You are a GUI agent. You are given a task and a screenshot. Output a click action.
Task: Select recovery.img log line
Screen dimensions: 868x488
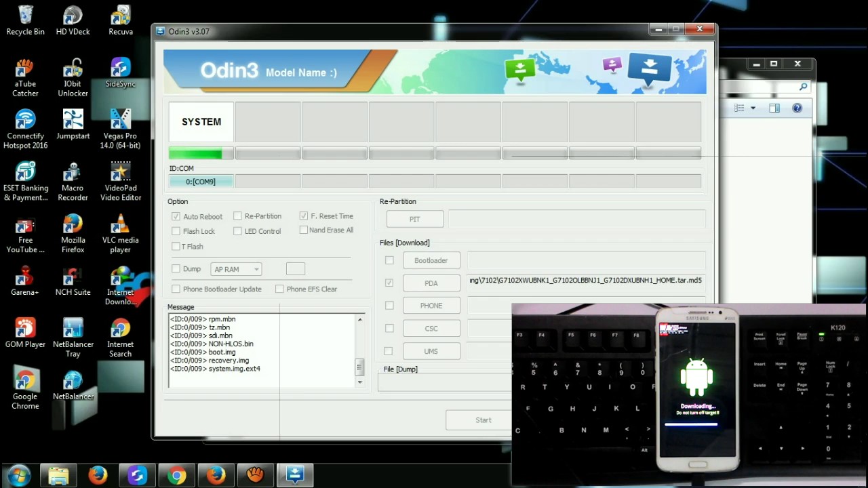tap(210, 361)
